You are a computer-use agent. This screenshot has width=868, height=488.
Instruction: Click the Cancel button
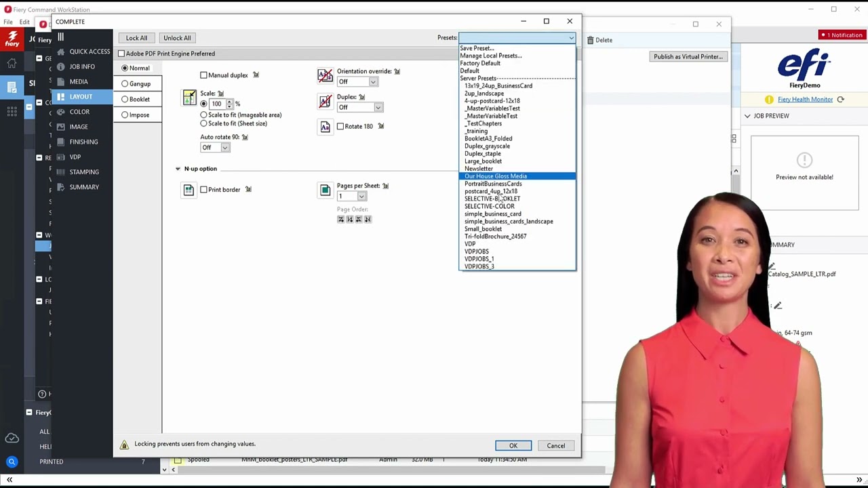[x=556, y=446]
